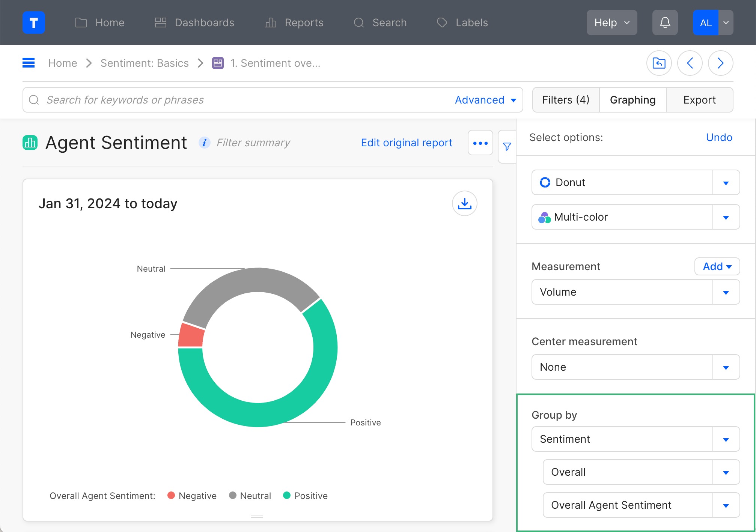Expand the Volume measurement dropdown
The width and height of the screenshot is (756, 532).
[x=636, y=292]
